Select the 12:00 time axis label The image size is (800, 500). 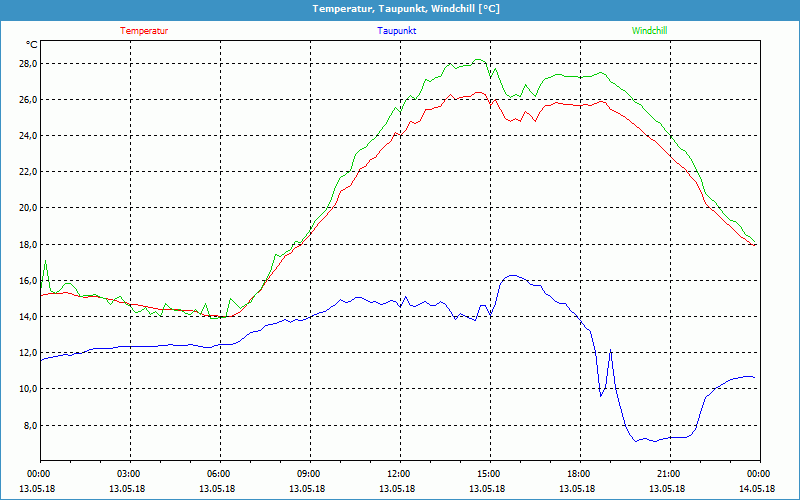point(399,473)
